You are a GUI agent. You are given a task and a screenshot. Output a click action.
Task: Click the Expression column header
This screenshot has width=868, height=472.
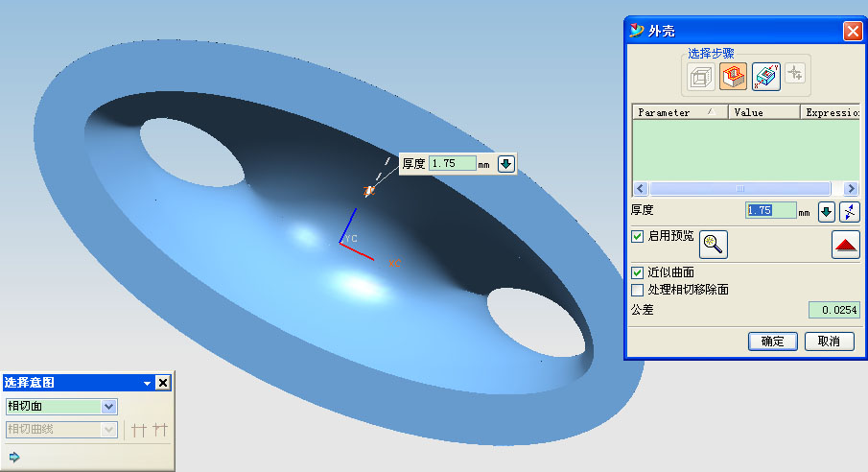[x=831, y=112]
